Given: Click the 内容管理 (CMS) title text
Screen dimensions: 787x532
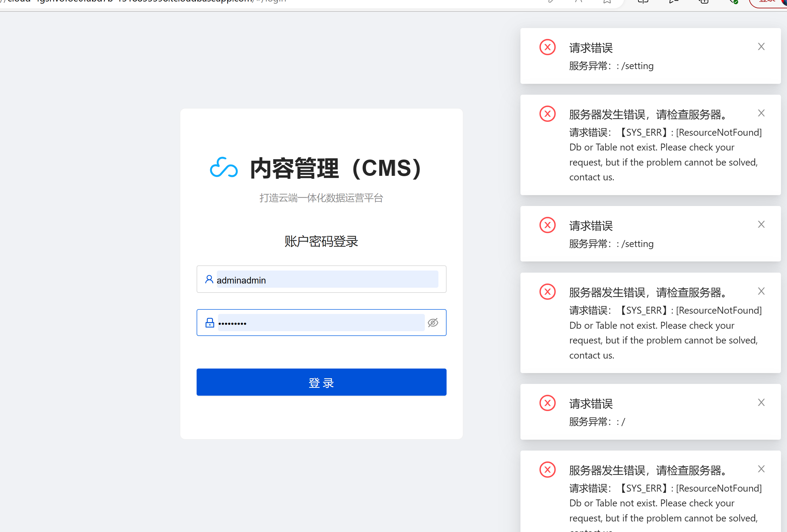Looking at the screenshot, I should coord(335,168).
